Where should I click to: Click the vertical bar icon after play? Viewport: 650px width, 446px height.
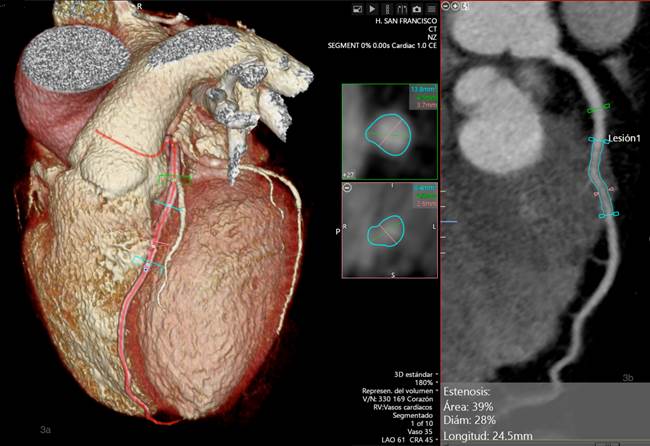pos(386,9)
